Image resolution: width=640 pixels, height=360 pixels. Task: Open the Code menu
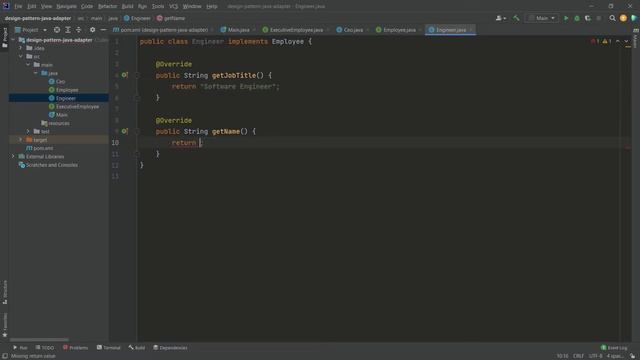click(x=87, y=6)
